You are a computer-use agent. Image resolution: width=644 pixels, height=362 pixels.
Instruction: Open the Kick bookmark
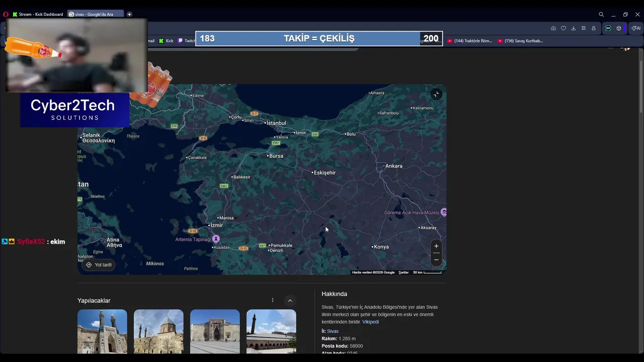166,41
